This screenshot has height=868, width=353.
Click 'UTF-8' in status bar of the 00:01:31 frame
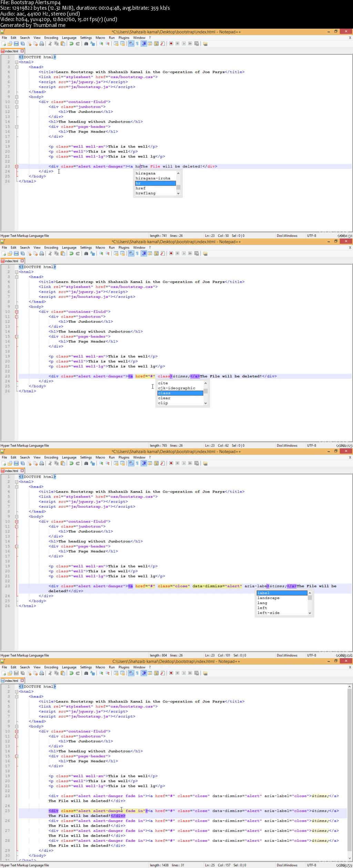pyautogui.click(x=312, y=236)
